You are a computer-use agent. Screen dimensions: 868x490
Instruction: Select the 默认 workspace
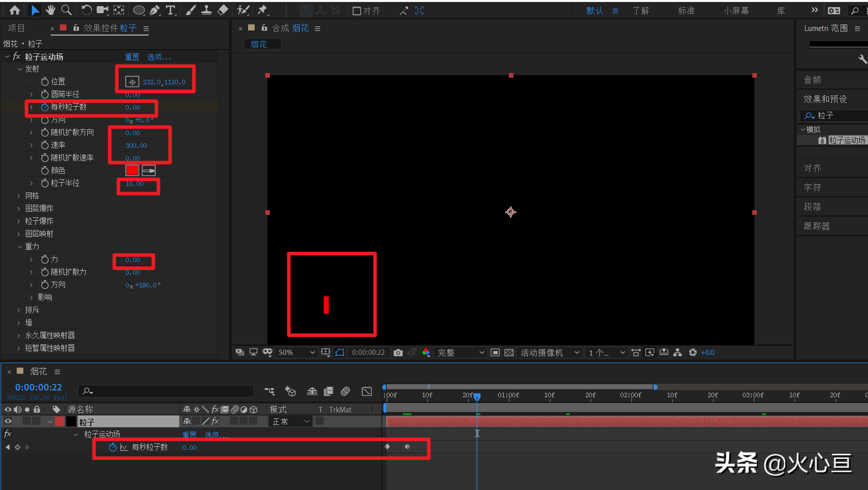[595, 11]
